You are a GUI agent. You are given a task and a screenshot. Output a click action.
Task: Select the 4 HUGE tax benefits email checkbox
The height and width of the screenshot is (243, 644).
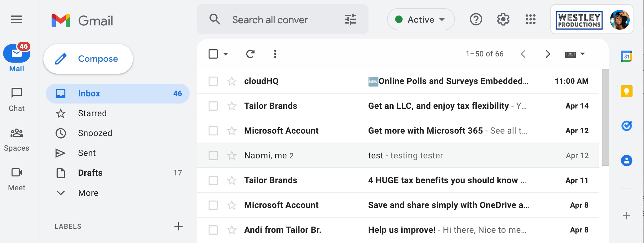pyautogui.click(x=213, y=180)
